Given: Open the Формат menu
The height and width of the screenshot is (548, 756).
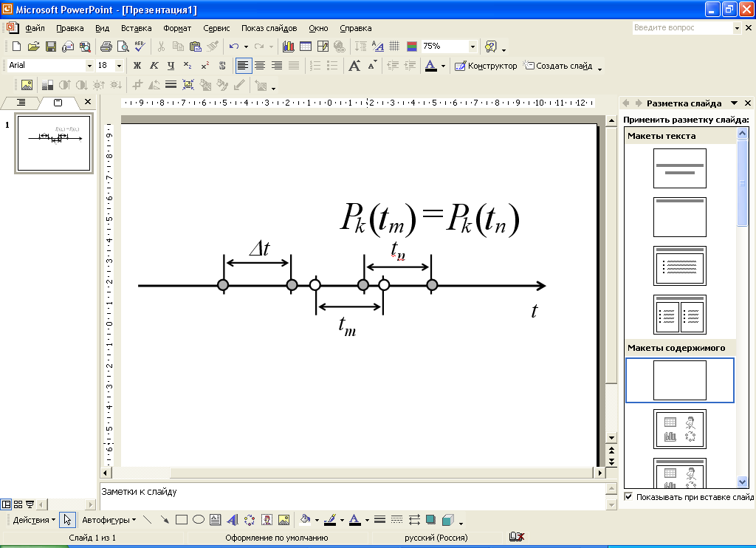Looking at the screenshot, I should click(x=177, y=29).
